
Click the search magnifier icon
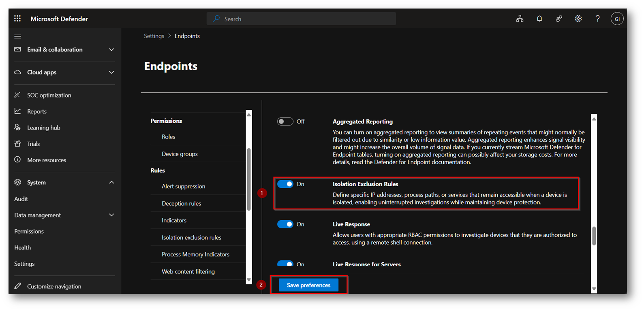pyautogui.click(x=216, y=19)
